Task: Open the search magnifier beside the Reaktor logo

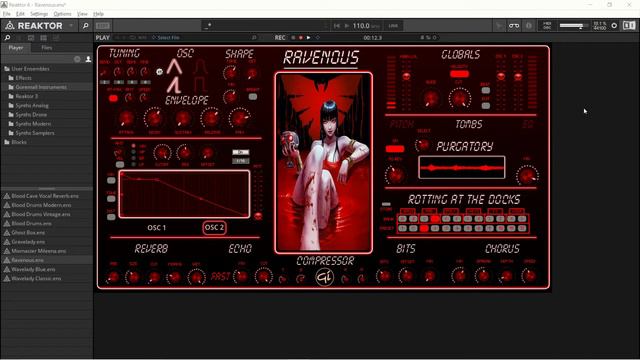Action: coord(85,26)
